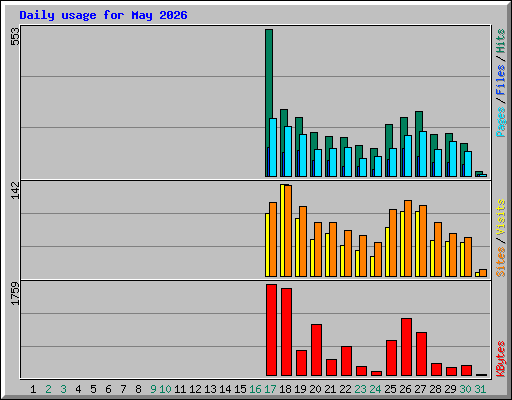Click the cyan pages bar for day 29
The height and width of the screenshot is (400, 512).
coord(453,159)
